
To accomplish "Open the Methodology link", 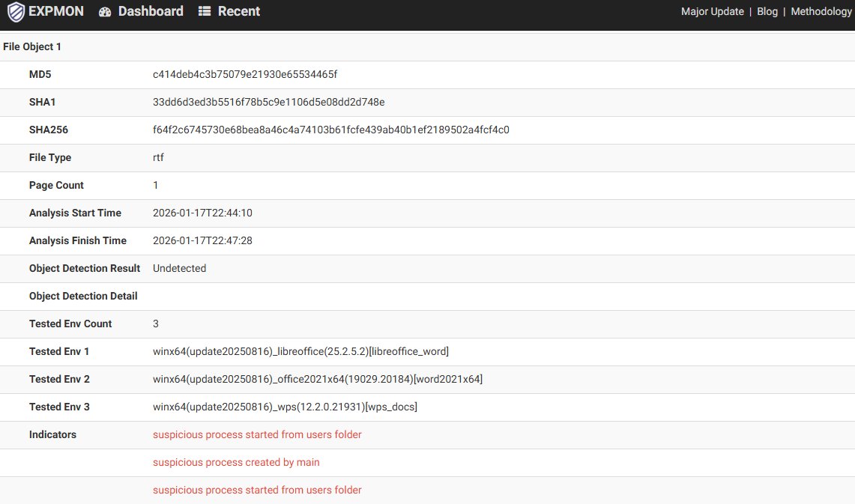I will pos(821,11).
